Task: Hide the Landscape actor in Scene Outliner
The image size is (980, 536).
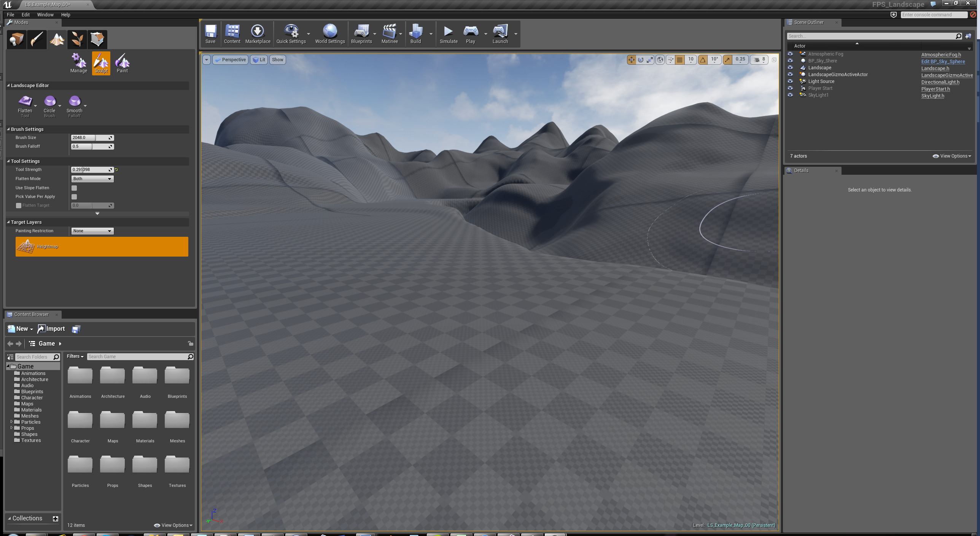Action: pos(791,68)
